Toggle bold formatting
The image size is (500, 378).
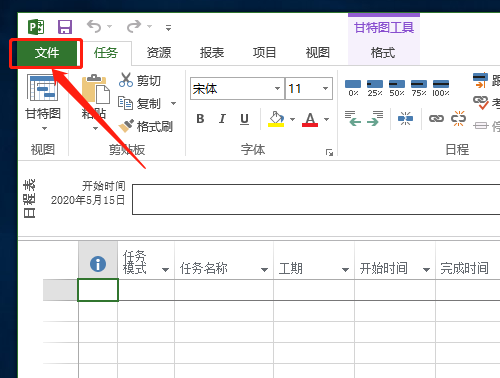click(200, 119)
